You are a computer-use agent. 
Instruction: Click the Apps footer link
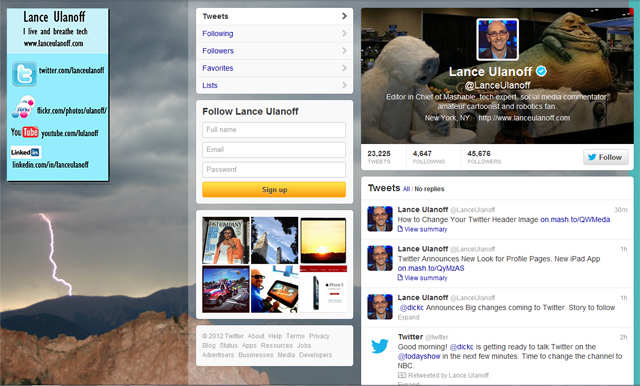[x=249, y=346]
